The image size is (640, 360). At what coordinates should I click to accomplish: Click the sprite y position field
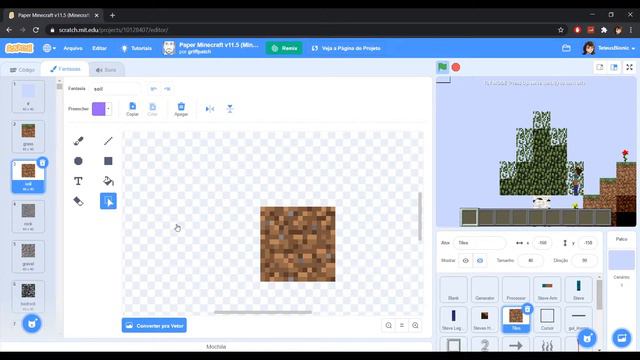tap(587, 243)
